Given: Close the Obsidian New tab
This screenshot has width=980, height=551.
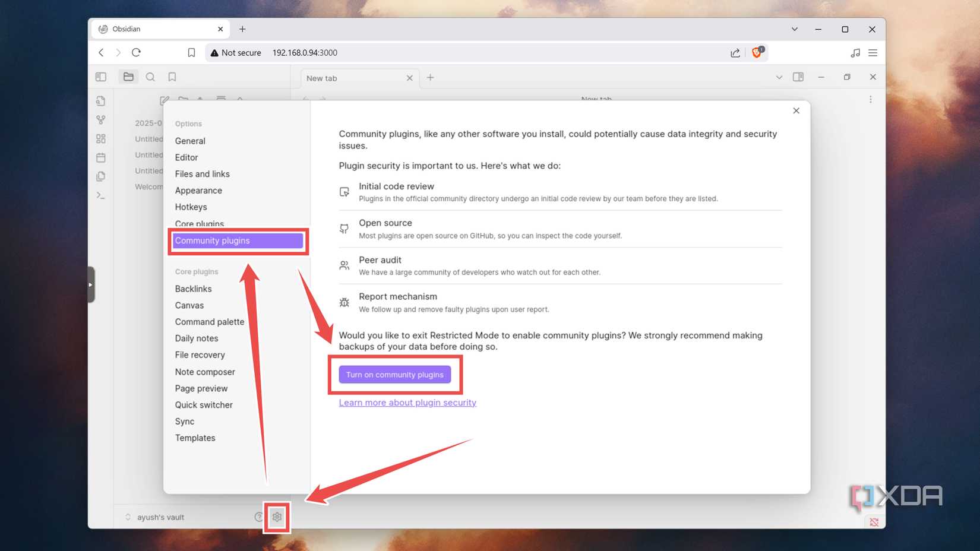Looking at the screenshot, I should 409,78.
